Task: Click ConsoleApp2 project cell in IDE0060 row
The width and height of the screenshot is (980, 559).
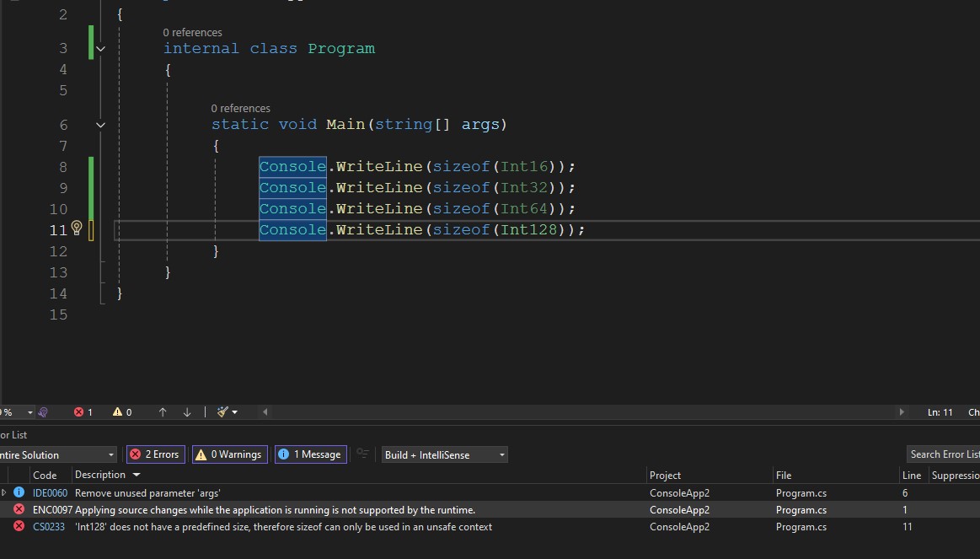Action: (x=679, y=492)
